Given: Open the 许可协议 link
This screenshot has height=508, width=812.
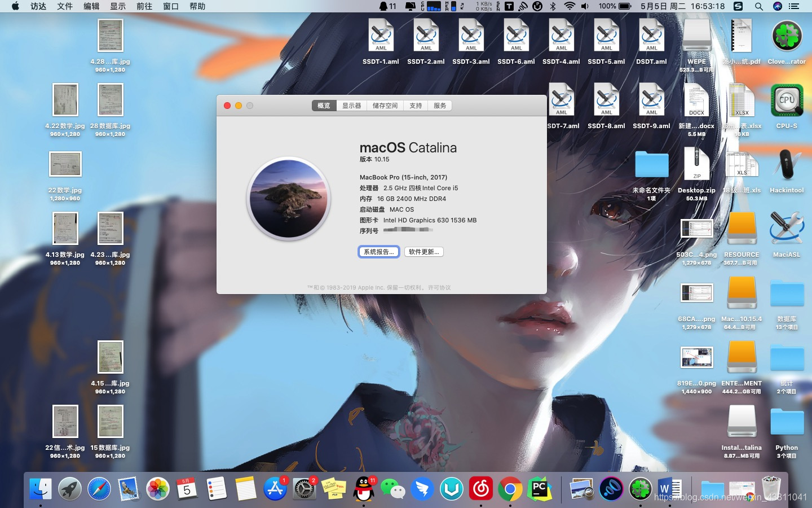Looking at the screenshot, I should (x=439, y=288).
